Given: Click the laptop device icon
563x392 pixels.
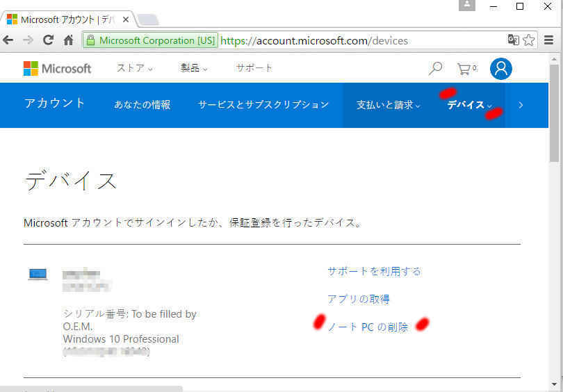Looking at the screenshot, I should 38,275.
